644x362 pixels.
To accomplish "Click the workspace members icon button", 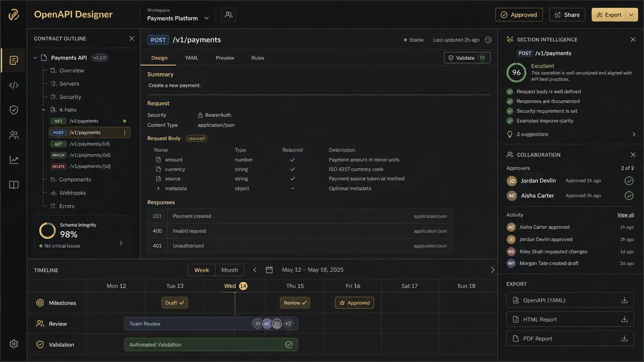I will pyautogui.click(x=229, y=14).
